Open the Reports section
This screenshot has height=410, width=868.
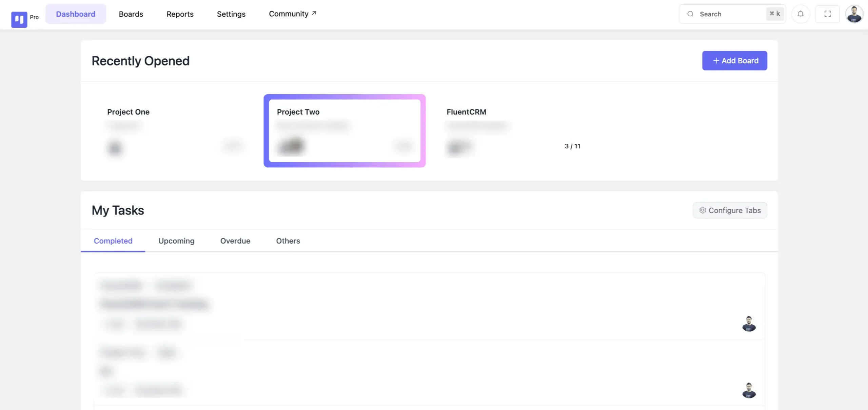click(x=180, y=14)
